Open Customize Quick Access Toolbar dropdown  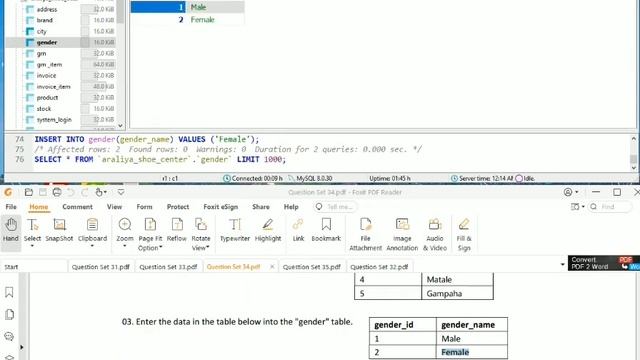coord(121,192)
